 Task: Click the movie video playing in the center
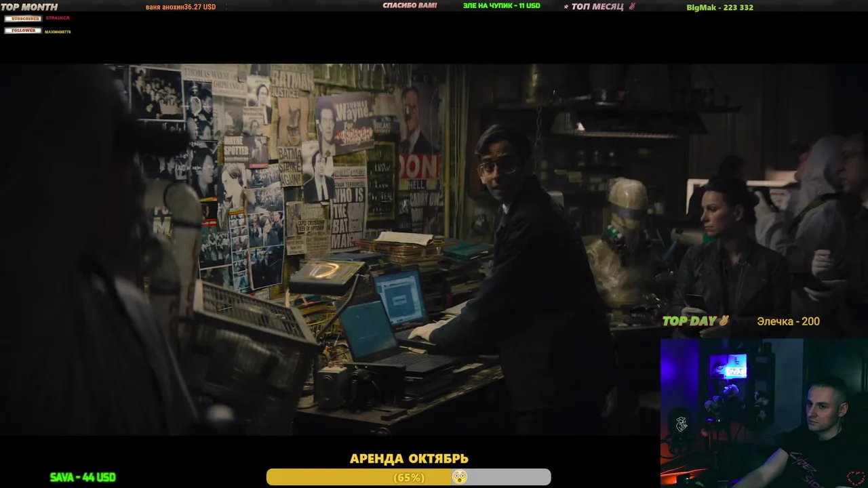[x=434, y=249]
